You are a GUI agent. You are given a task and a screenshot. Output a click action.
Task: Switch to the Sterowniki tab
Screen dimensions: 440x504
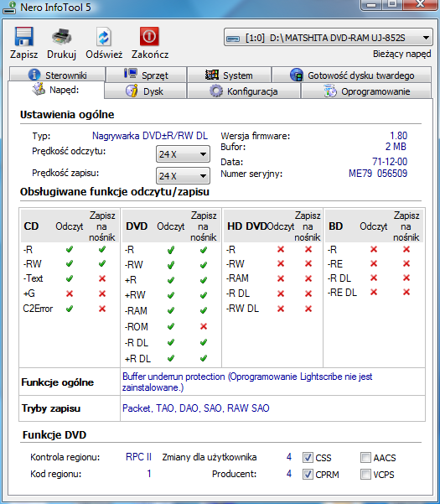57,75
